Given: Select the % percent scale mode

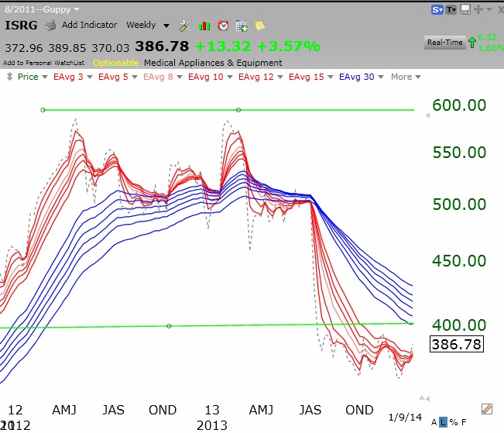Looking at the screenshot, I should pos(454,422).
